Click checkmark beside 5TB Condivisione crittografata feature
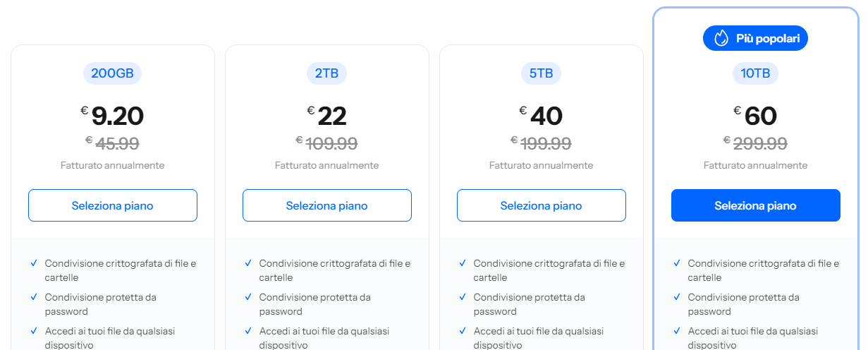 tap(463, 263)
